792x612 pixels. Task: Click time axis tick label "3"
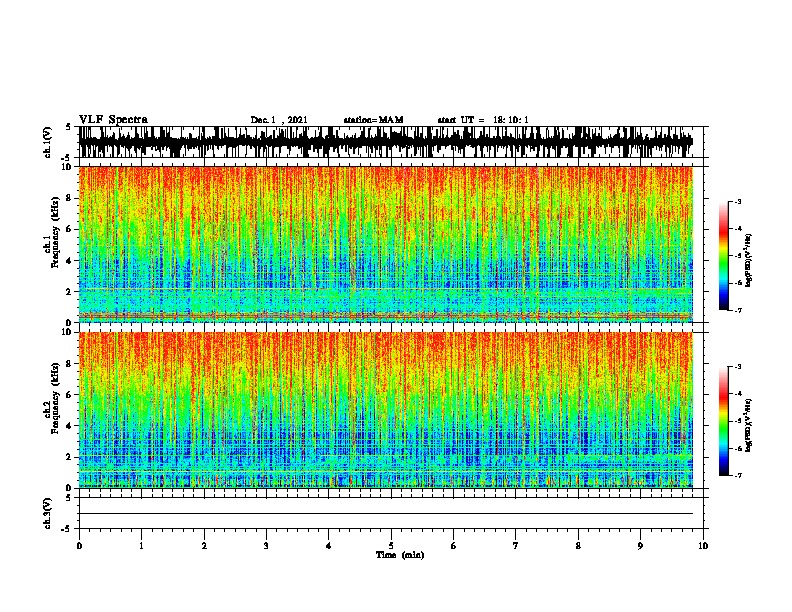point(266,546)
